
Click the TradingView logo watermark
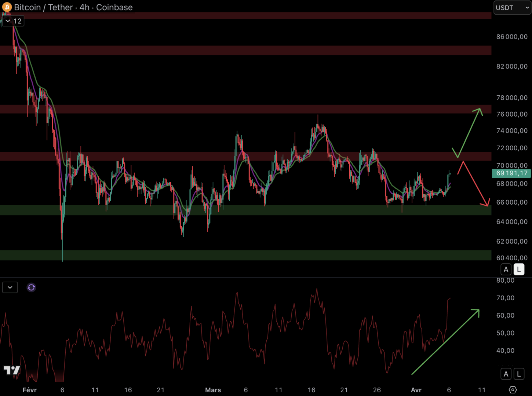(12, 370)
